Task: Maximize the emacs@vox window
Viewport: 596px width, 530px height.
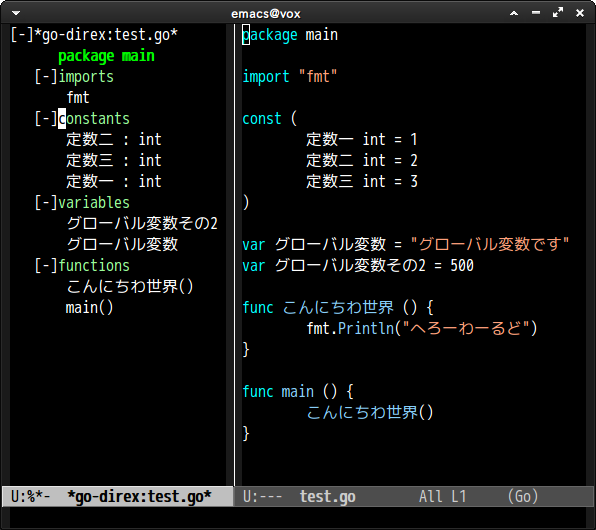Action: click(x=558, y=13)
